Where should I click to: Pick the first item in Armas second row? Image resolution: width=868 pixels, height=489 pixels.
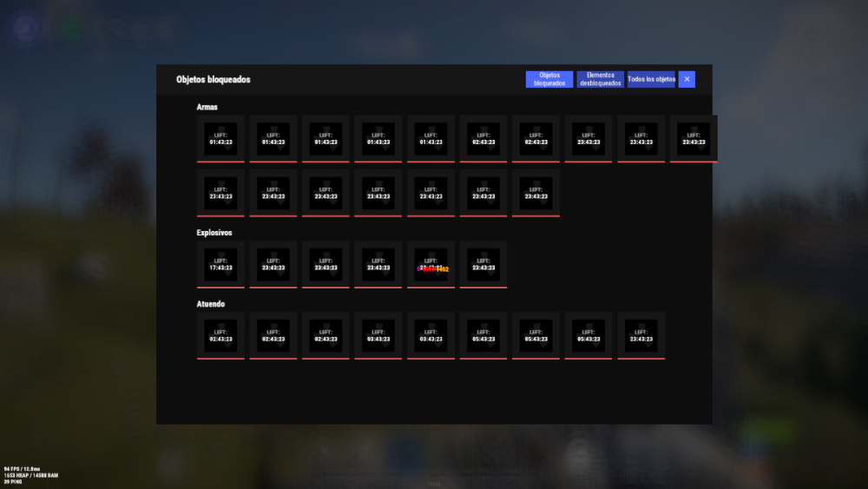(x=220, y=193)
